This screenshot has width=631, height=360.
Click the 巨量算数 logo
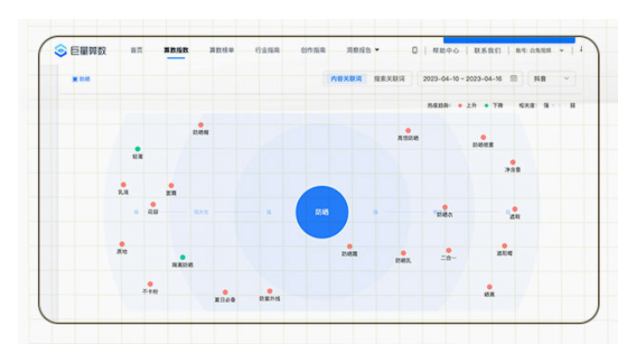pyautogui.click(x=80, y=50)
